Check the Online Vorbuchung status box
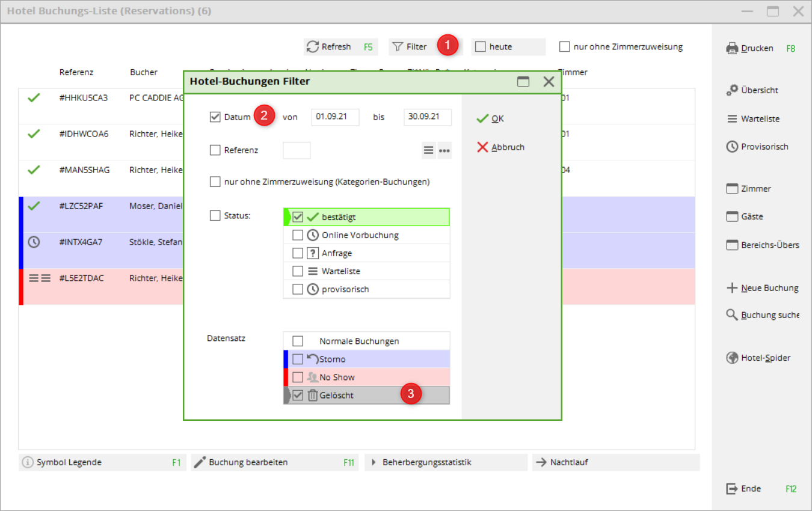 click(x=298, y=235)
